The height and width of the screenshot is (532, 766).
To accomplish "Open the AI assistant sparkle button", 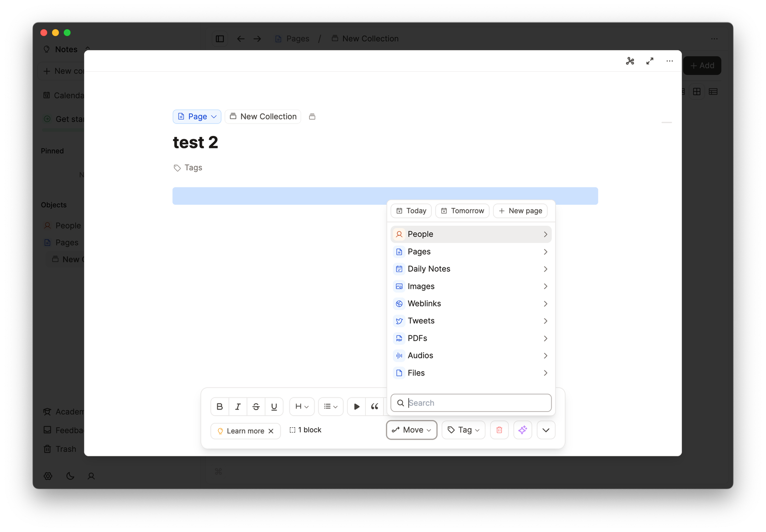I will [522, 430].
